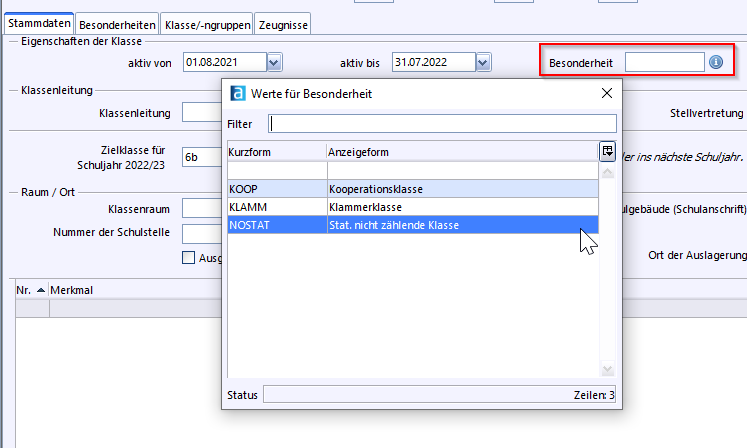
Task: Go to the Zeugnisse tab
Action: pos(283,23)
